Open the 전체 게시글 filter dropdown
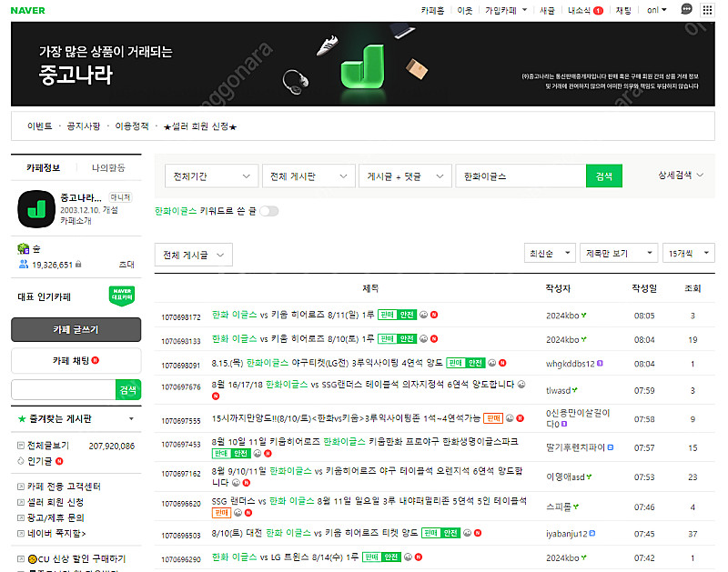This screenshot has width=728, height=572. (194, 255)
